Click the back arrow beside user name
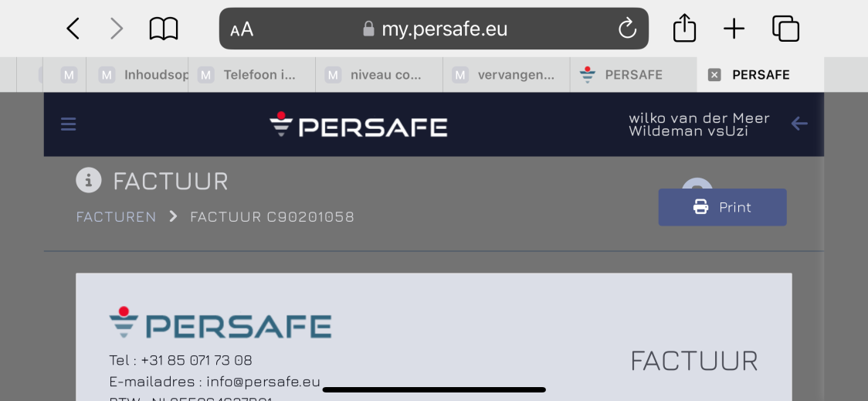Viewport: 868px width, 401px height. 799,124
